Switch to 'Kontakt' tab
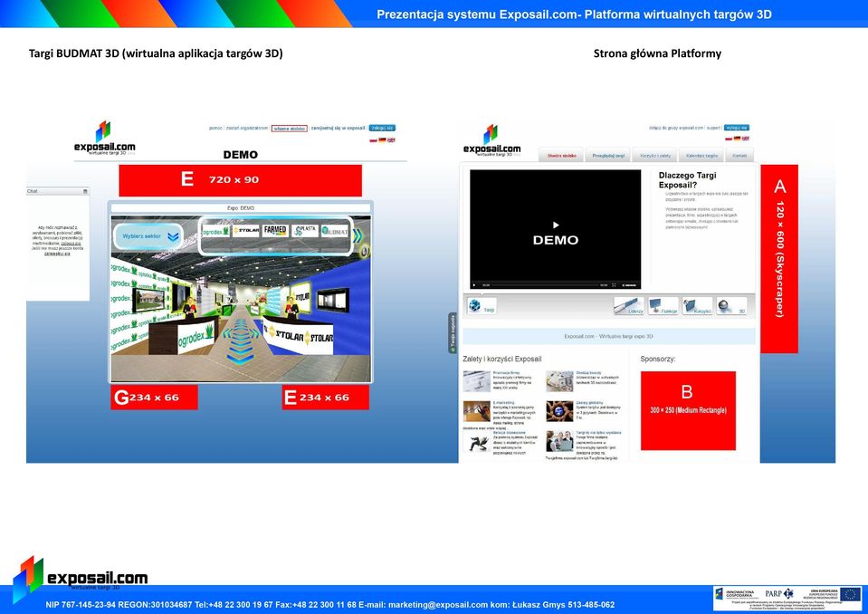This screenshot has height=614, width=868. pos(739,156)
